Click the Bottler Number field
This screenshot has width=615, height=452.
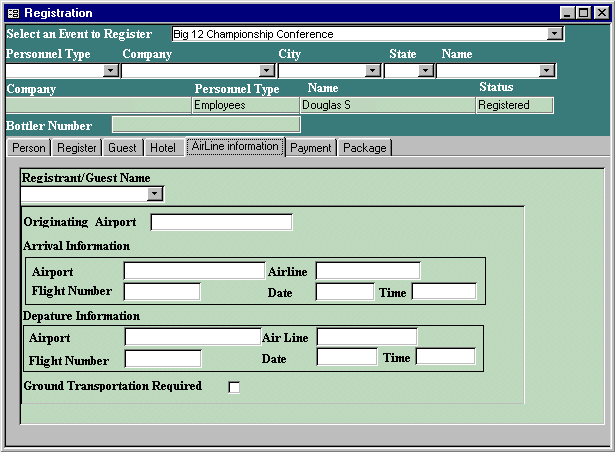pyautogui.click(x=206, y=125)
